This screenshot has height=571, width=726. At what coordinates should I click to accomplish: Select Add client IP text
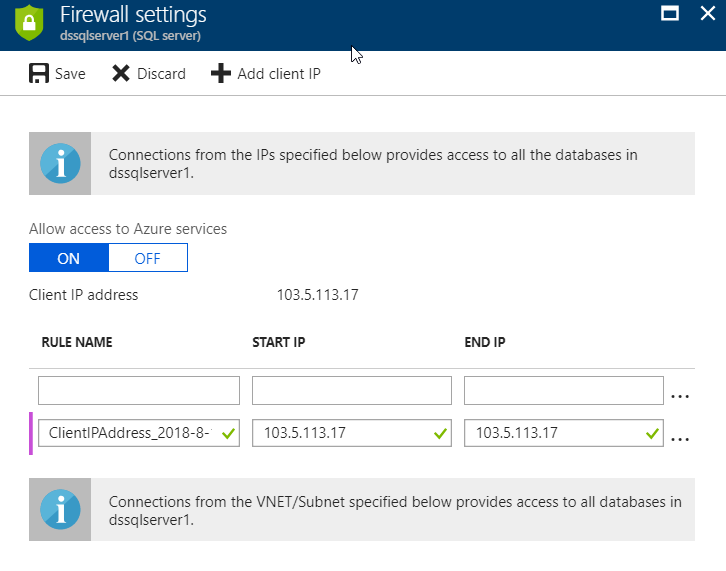click(279, 74)
